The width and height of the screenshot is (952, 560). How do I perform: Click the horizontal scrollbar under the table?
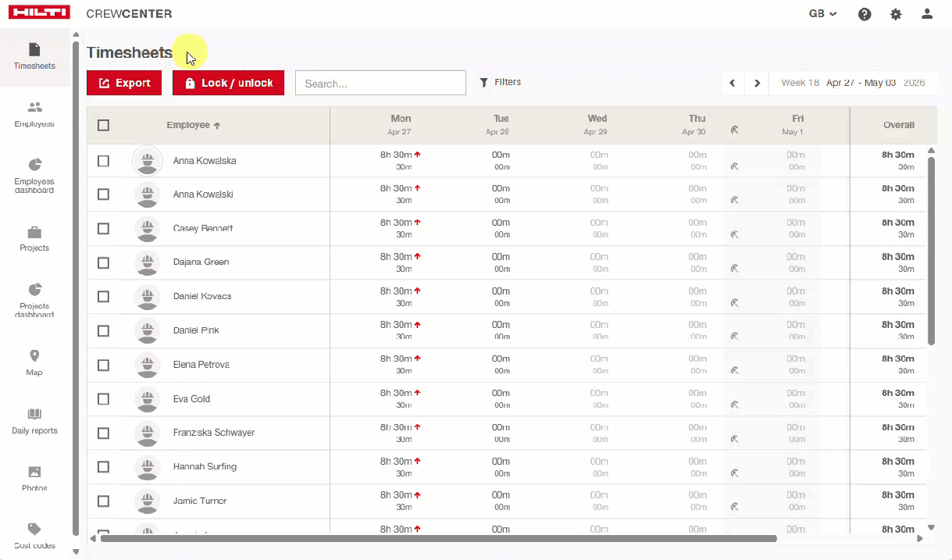pos(437,538)
